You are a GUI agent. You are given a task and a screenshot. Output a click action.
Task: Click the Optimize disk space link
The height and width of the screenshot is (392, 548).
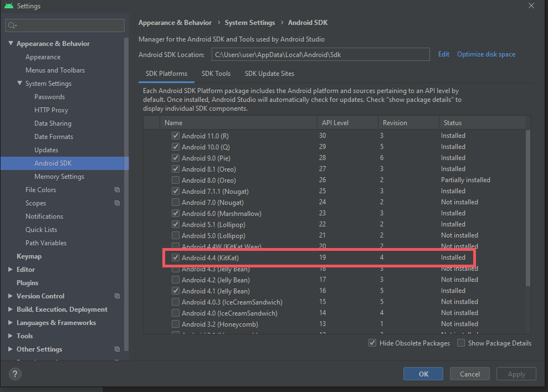tap(486, 54)
